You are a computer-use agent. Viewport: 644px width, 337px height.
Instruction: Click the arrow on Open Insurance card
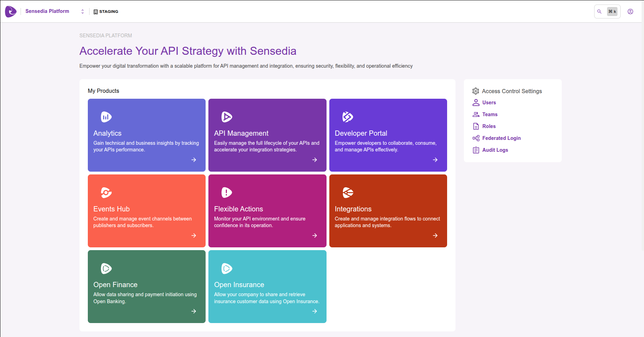[x=314, y=311]
